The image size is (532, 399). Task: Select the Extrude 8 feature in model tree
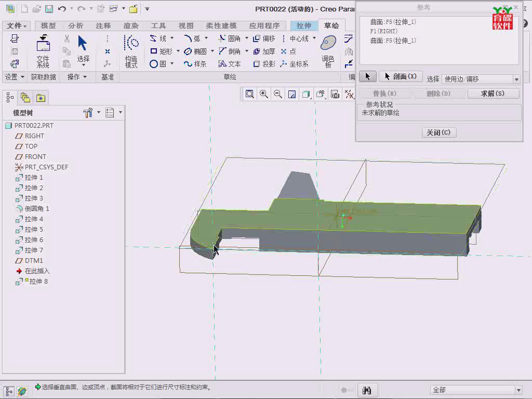[x=32, y=281]
